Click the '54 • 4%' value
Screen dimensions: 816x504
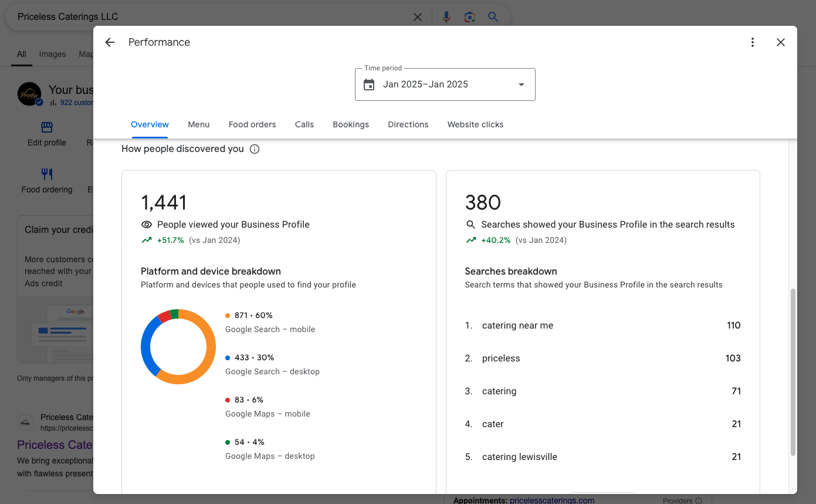(249, 442)
